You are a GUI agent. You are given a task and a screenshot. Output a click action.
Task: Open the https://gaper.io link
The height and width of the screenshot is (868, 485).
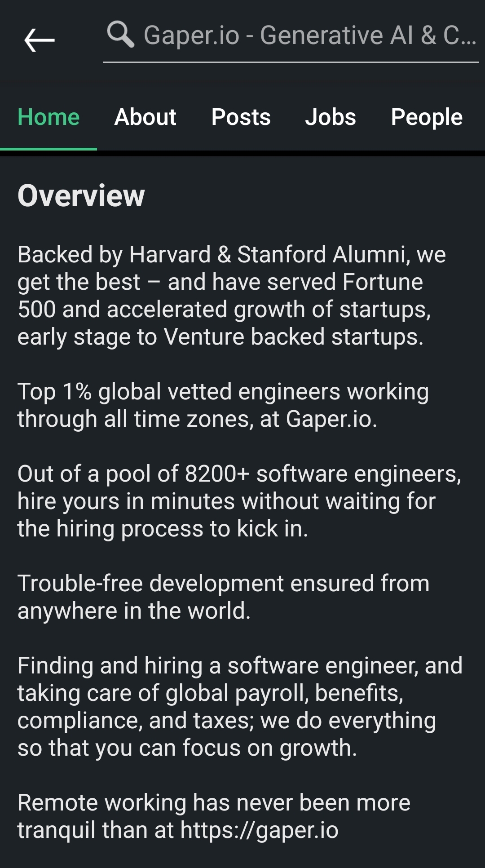pos(260,830)
